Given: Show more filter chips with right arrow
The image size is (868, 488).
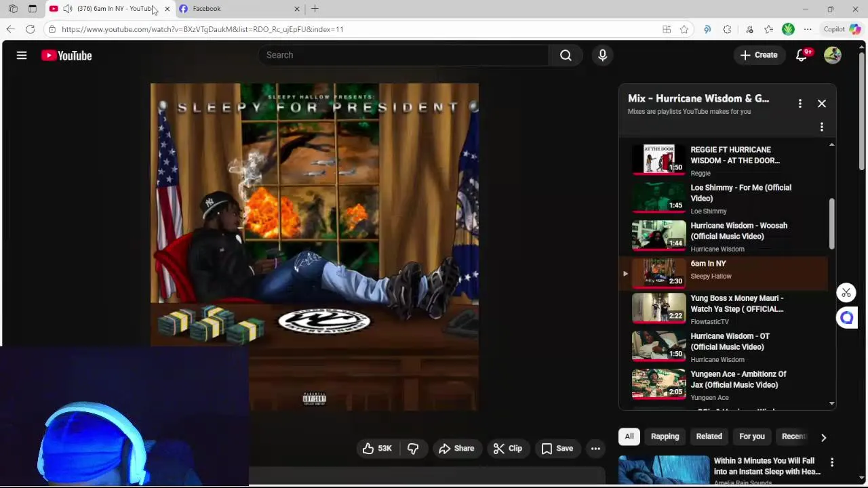Looking at the screenshot, I should (823, 437).
